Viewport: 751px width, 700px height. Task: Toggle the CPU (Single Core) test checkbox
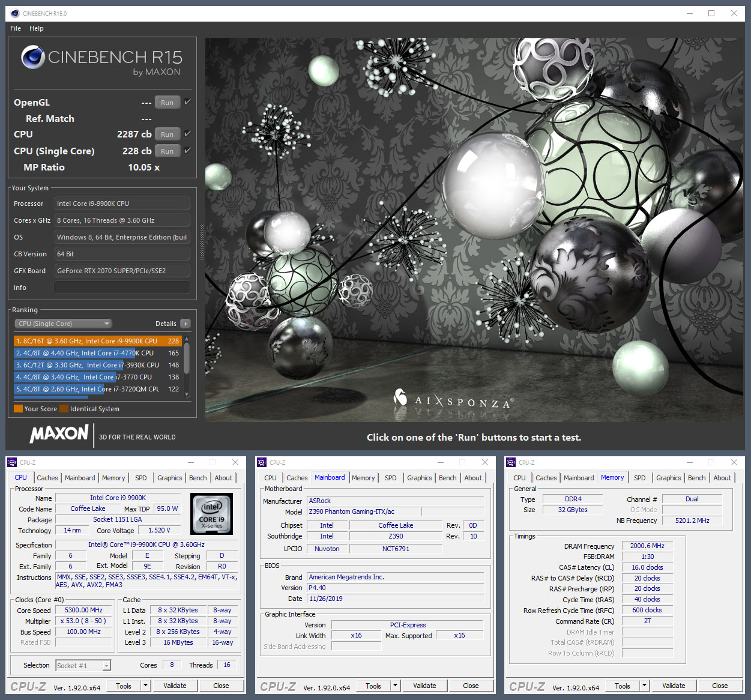click(187, 151)
